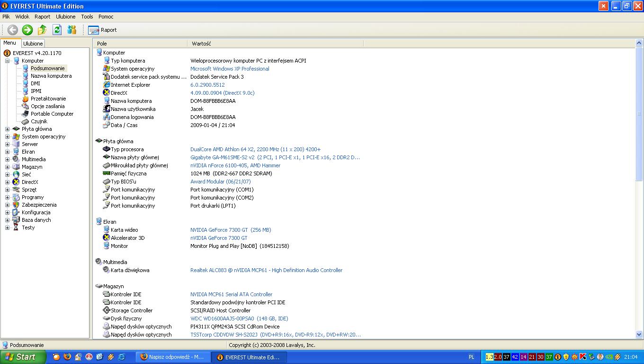This screenshot has height=364, width=644.
Task: Click the icon of the Monitor row
Action: click(x=107, y=246)
